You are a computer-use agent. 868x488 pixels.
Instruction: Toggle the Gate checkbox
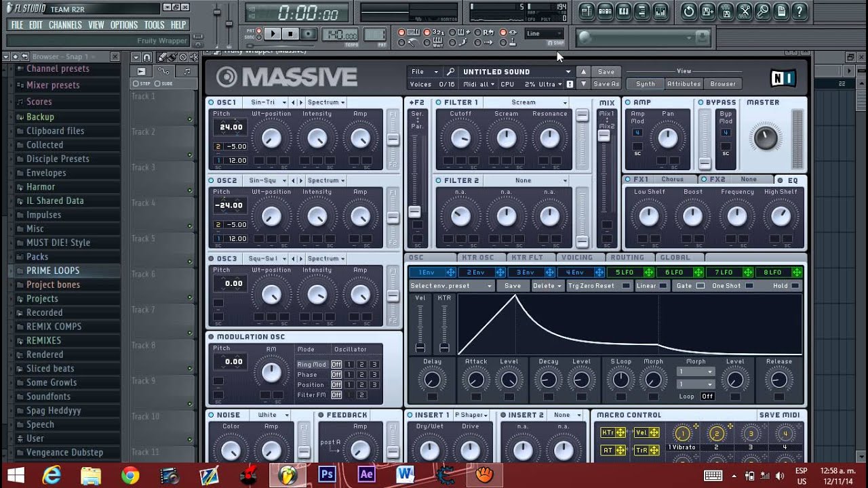click(x=700, y=286)
